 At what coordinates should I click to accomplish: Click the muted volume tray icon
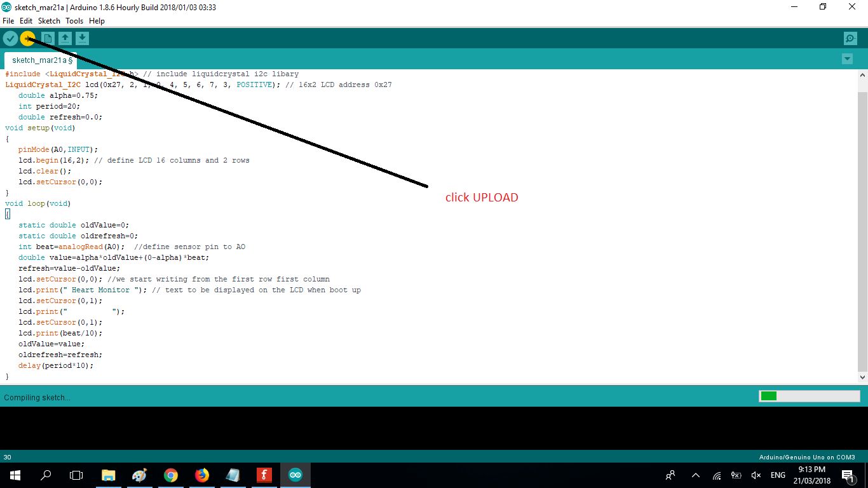(756, 475)
